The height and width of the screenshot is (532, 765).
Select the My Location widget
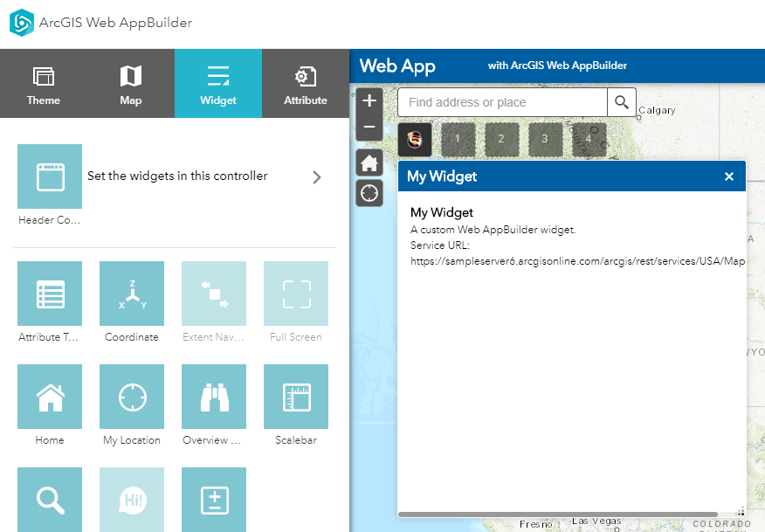tap(131, 397)
